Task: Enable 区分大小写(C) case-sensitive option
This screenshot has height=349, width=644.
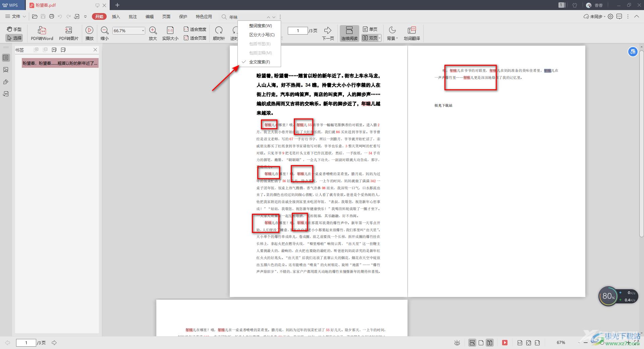Action: pos(259,35)
